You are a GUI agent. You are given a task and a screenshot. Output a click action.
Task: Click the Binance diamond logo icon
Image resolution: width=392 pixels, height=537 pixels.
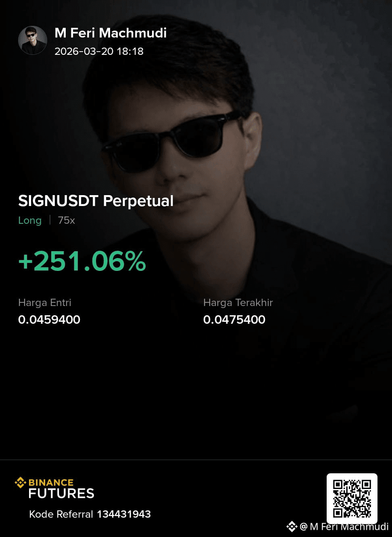point(20,483)
